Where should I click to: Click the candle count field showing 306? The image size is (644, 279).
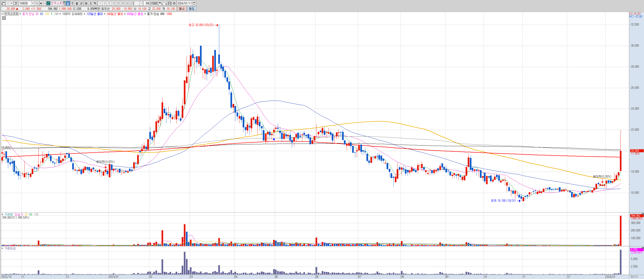147,3
